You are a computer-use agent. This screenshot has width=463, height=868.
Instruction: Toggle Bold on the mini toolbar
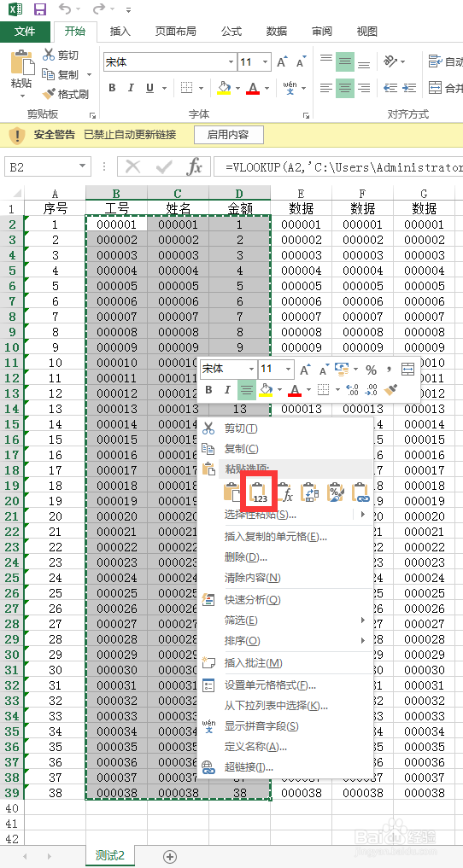coord(208,390)
